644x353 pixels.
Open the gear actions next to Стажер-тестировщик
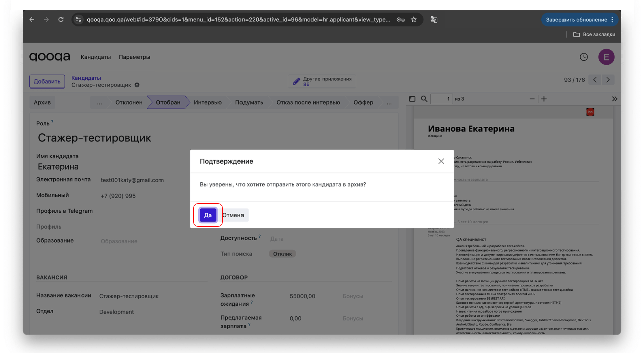click(x=137, y=85)
